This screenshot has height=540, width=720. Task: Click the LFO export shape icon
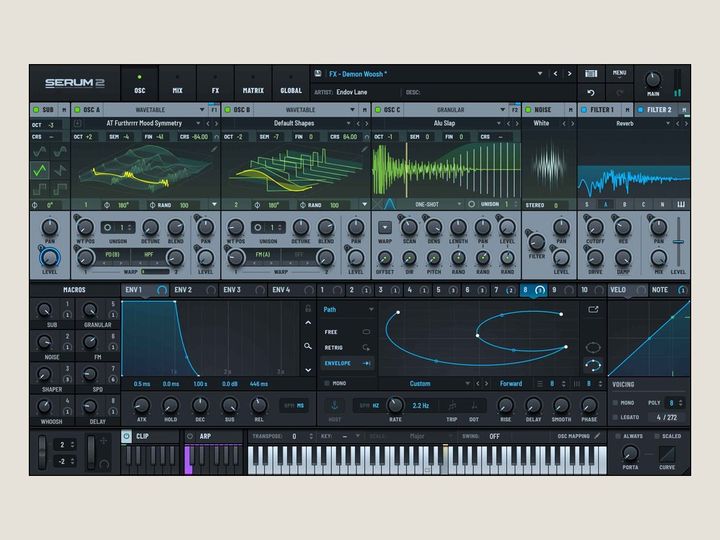click(593, 309)
